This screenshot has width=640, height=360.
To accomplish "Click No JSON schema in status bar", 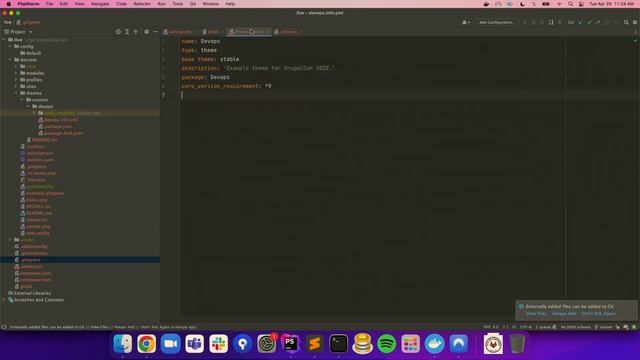I will click(x=576, y=327).
